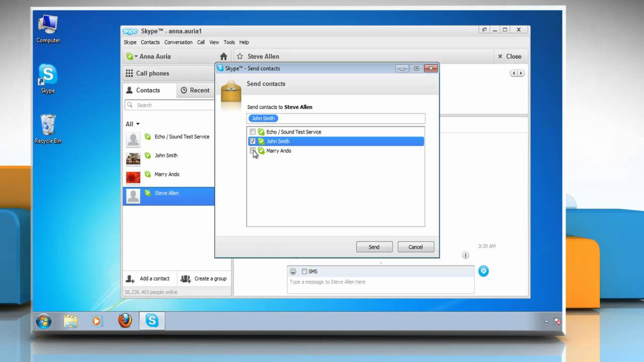Click the Create a group icon
Image resolution: width=644 pixels, height=362 pixels.
pyautogui.click(x=186, y=279)
